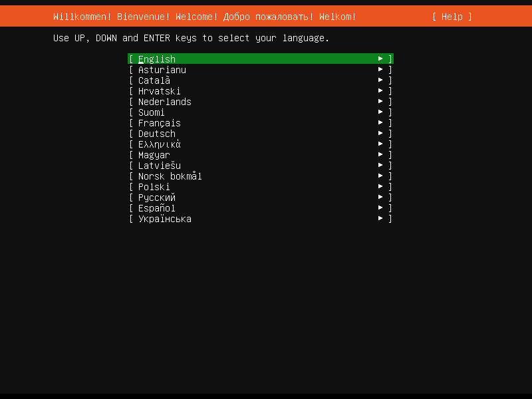
Task: Expand the English entry via its arrow
Action: (380, 59)
